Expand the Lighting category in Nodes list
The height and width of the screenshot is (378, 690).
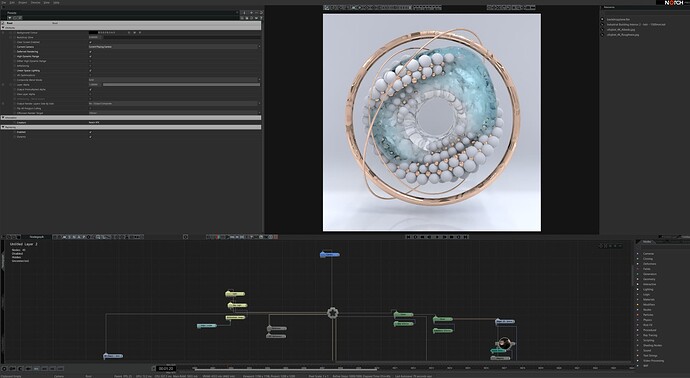[x=648, y=290]
